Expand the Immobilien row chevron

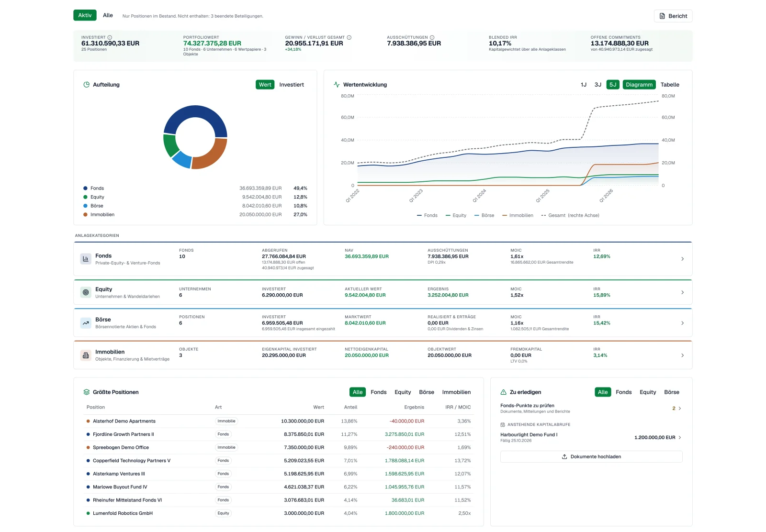coord(682,355)
